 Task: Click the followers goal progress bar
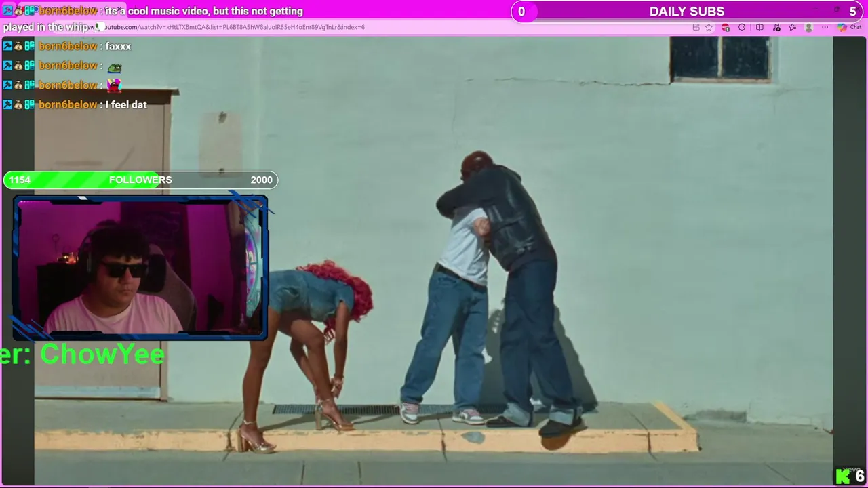[140, 180]
